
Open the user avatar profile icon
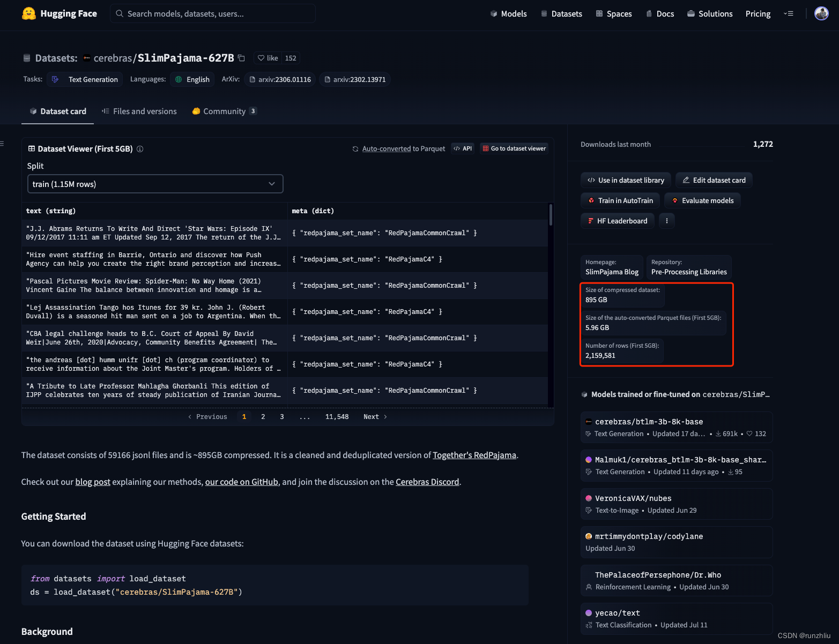[x=821, y=13]
